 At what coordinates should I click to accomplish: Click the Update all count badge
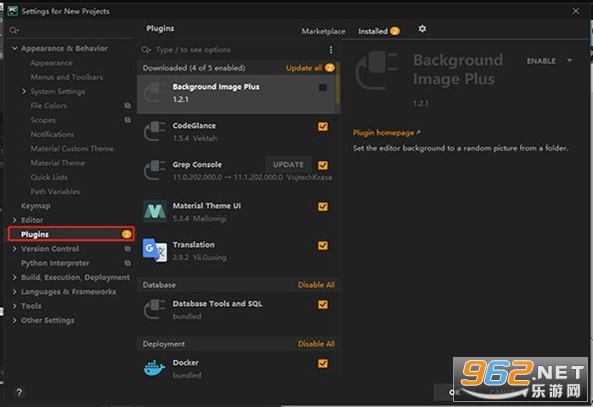[330, 68]
